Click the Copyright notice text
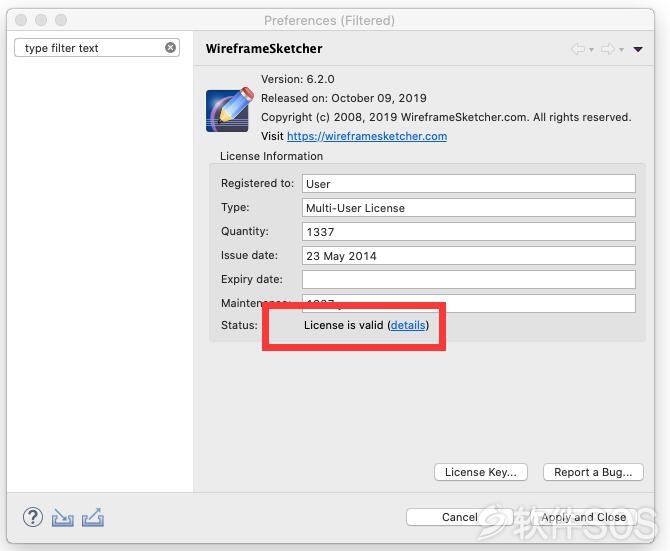Image resolution: width=670 pixels, height=551 pixels. click(446, 117)
